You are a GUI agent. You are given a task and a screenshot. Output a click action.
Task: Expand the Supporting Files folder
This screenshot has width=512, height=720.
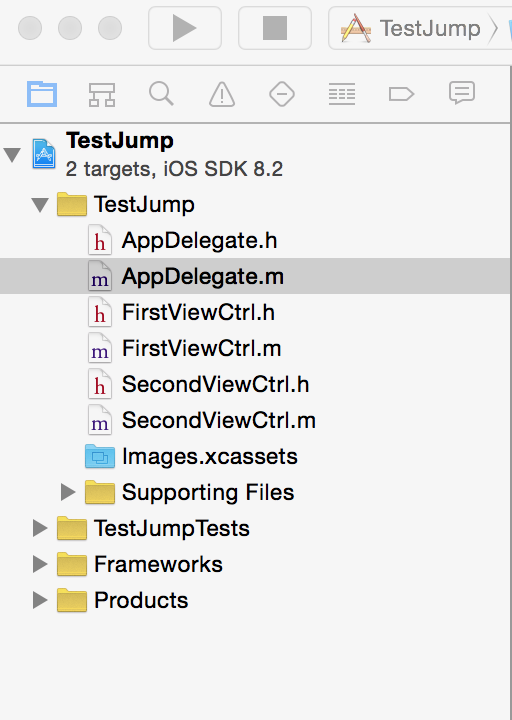pos(68,492)
